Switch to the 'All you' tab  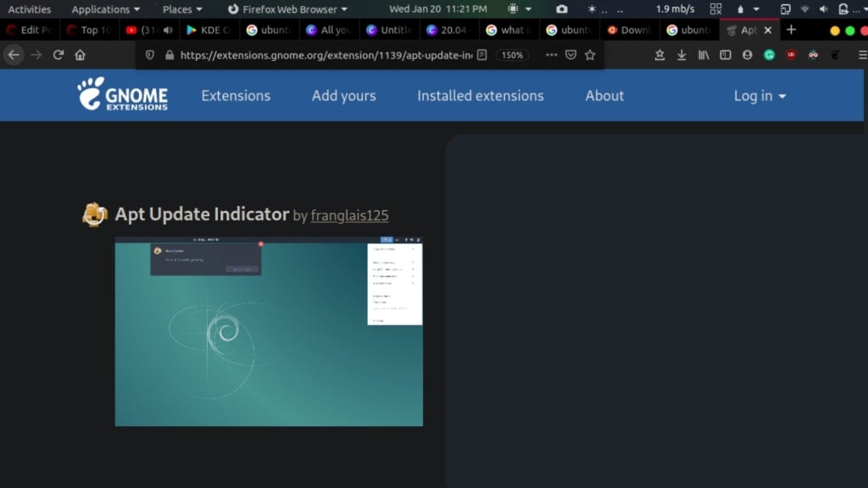(x=330, y=30)
